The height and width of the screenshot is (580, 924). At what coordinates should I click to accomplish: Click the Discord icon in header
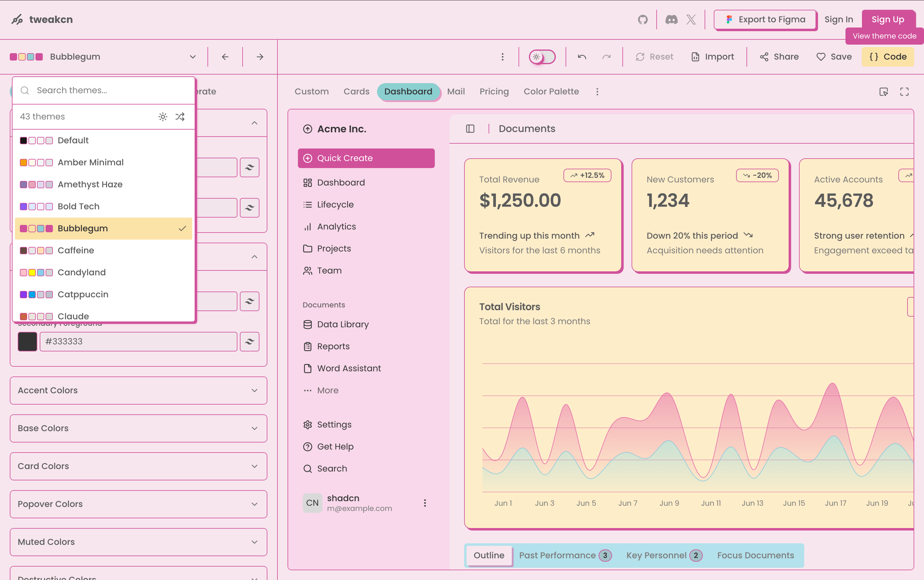[x=671, y=20]
